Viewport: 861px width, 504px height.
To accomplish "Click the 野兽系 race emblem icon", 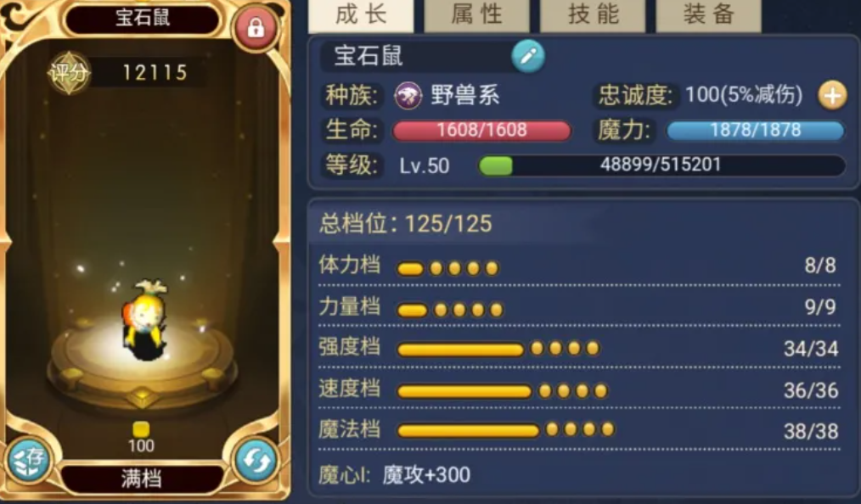I will pyautogui.click(x=408, y=96).
